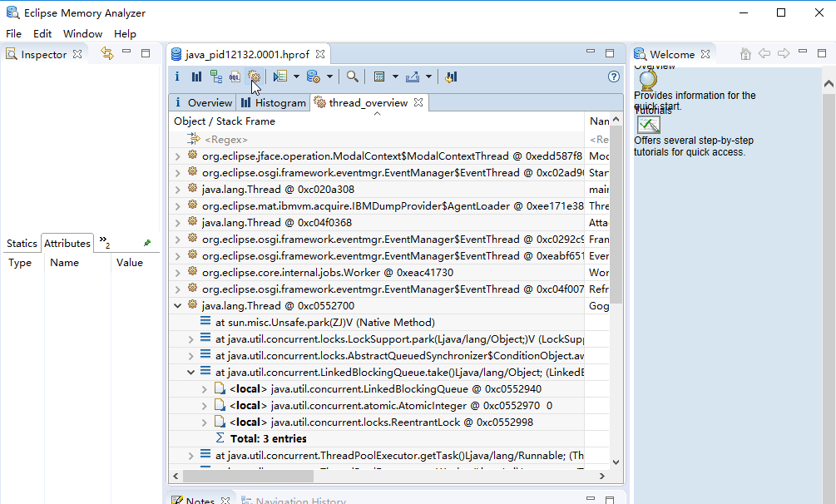
Task: Click the find object by address magnifier icon
Action: pyautogui.click(x=353, y=77)
